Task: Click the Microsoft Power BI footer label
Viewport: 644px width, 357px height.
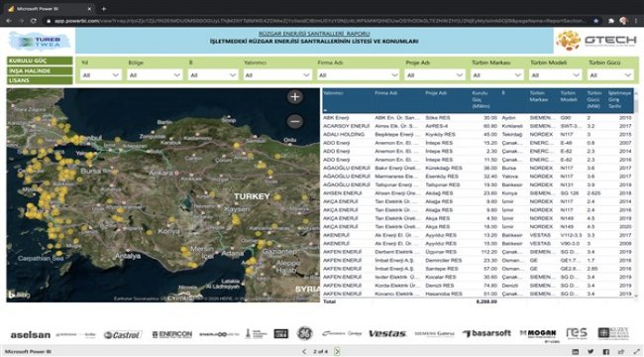Action: (28, 352)
